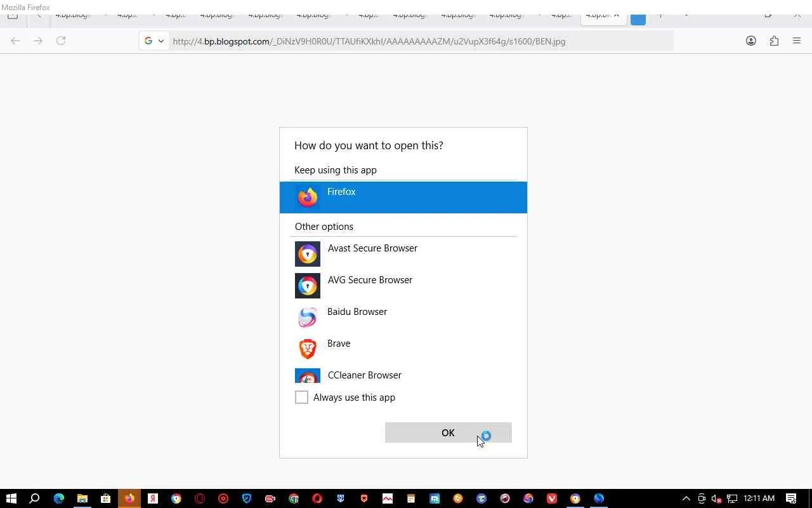Open the Windows Start menu

[11, 498]
